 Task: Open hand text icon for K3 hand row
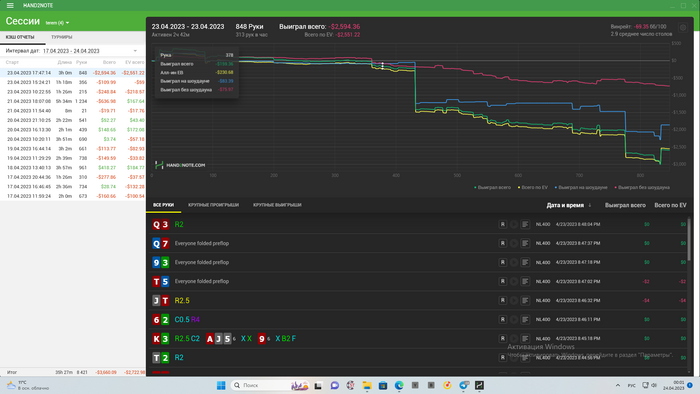(525, 339)
